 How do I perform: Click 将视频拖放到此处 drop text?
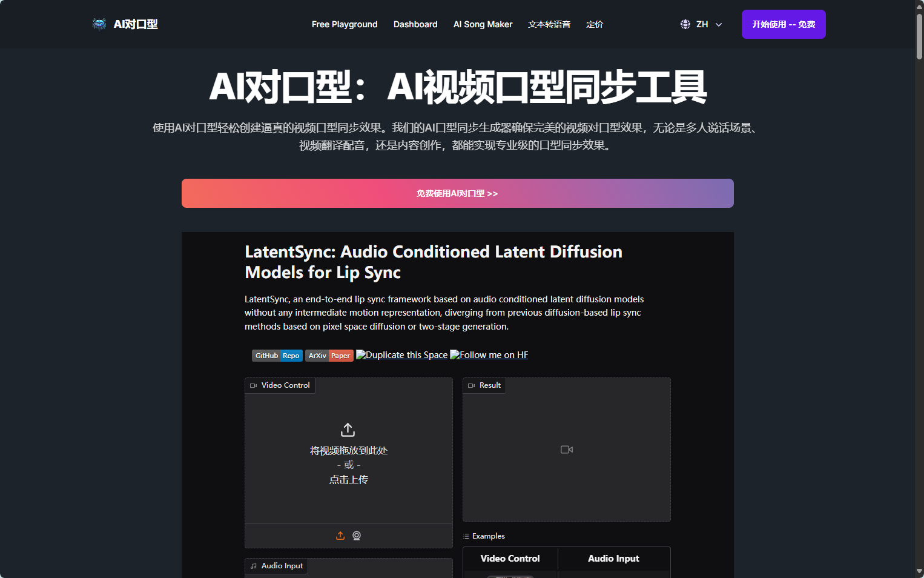tap(349, 451)
